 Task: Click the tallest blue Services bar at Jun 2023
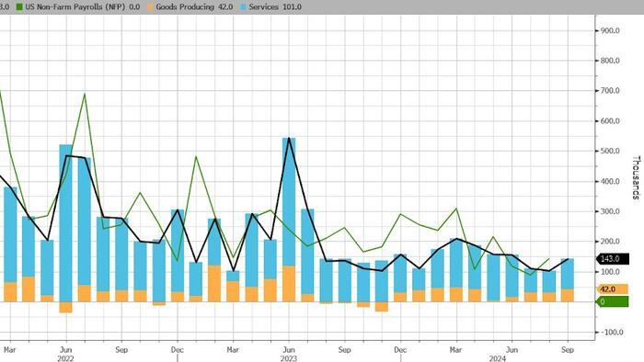coord(289,202)
